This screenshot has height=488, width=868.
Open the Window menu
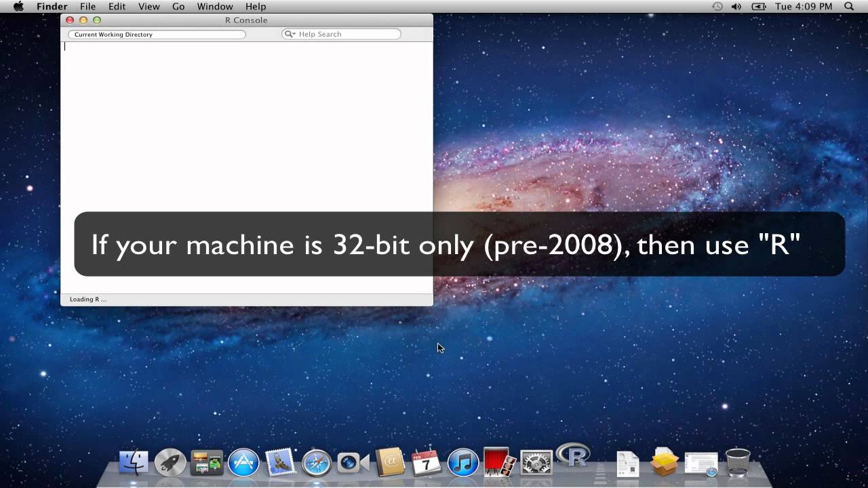click(x=215, y=6)
